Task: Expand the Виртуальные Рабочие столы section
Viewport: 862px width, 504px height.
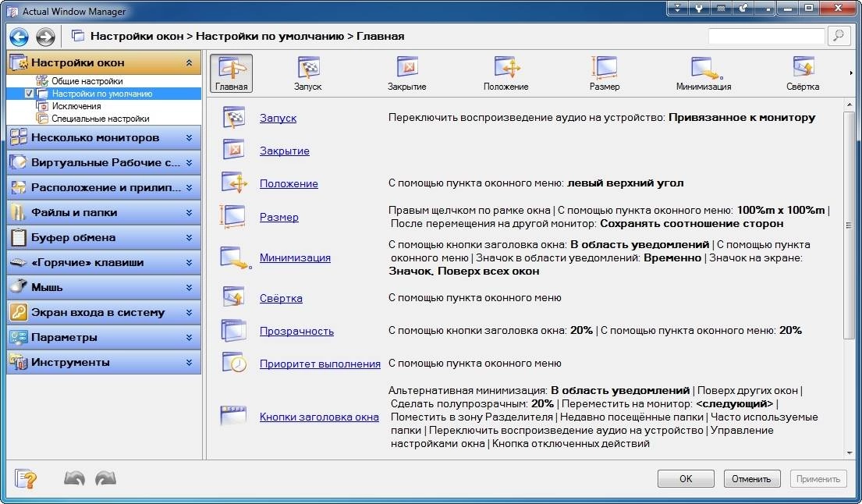Action: click(x=189, y=163)
